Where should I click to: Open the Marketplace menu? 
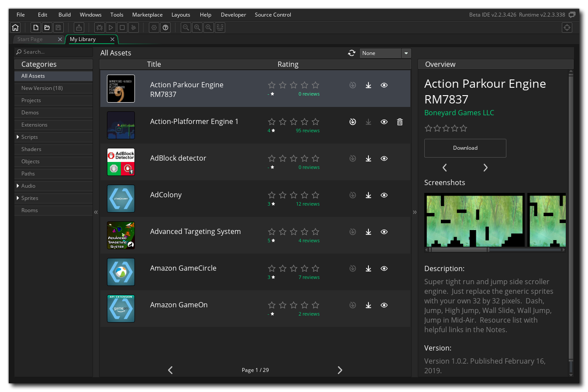[x=148, y=15]
